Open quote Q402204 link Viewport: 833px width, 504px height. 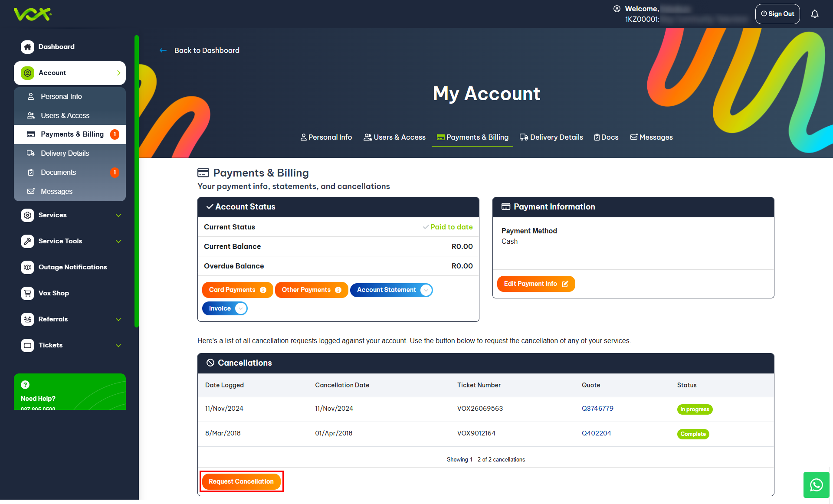pos(596,433)
